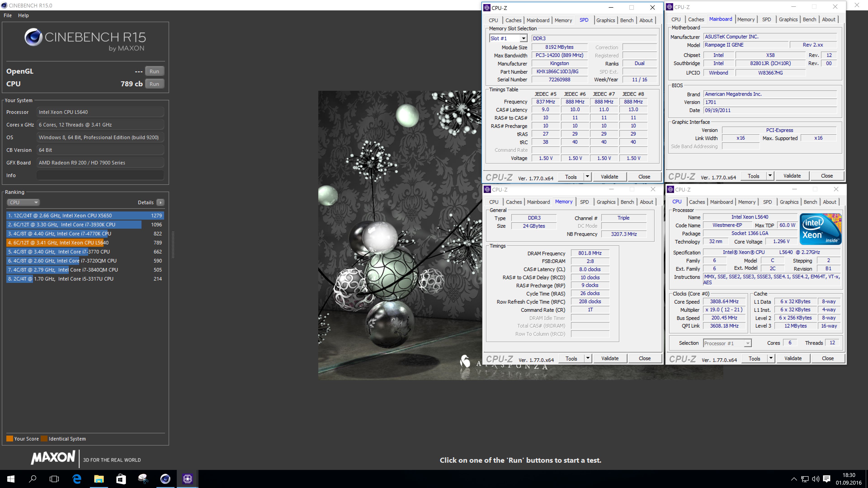
Task: Click the Cinebench taskbar icon
Action: tap(165, 479)
